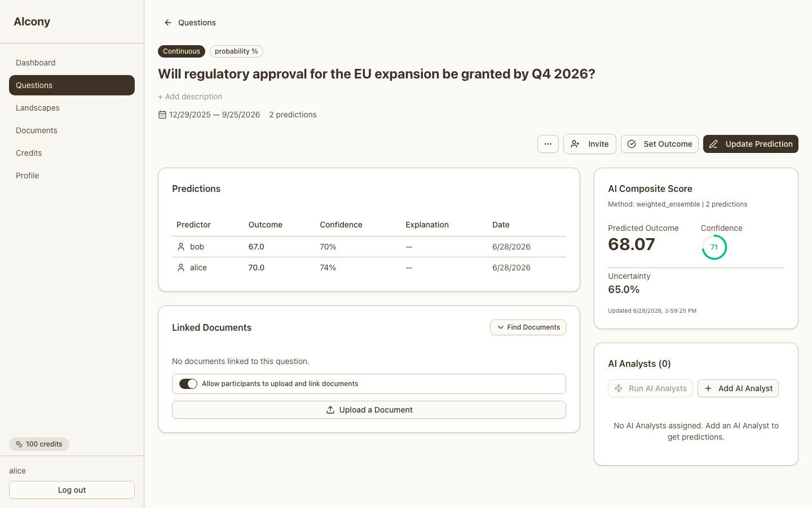Screen dimensions: 812x508
Task: Click the Log out button
Action: coord(72,490)
